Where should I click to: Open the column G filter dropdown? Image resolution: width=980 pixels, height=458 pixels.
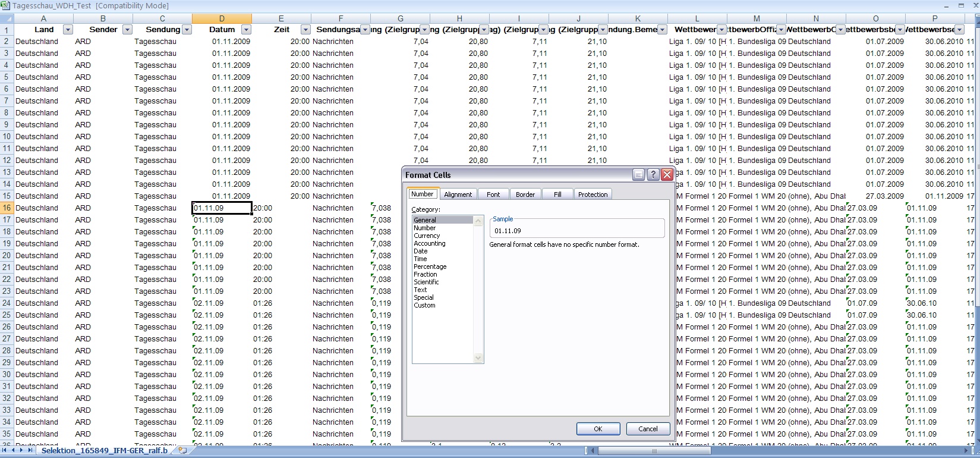point(424,29)
